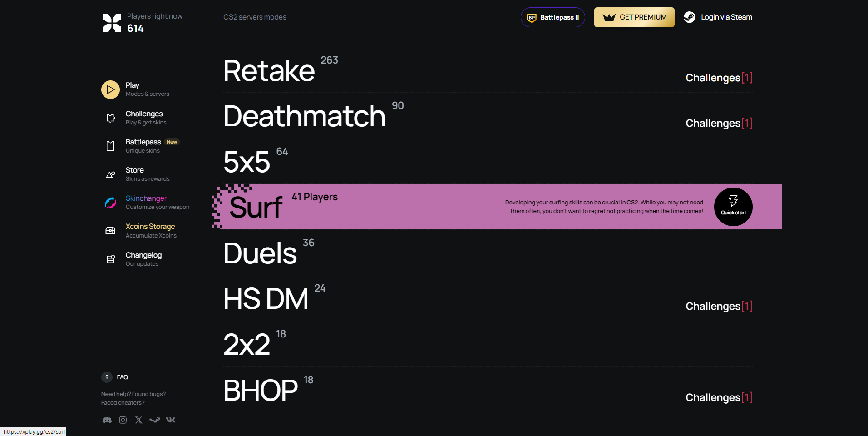This screenshot has height=436, width=868.
Task: Click the VK social icon
Action: (x=171, y=420)
